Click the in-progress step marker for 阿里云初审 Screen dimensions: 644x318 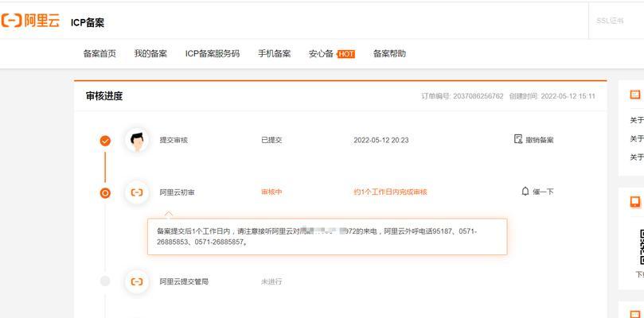click(x=105, y=193)
